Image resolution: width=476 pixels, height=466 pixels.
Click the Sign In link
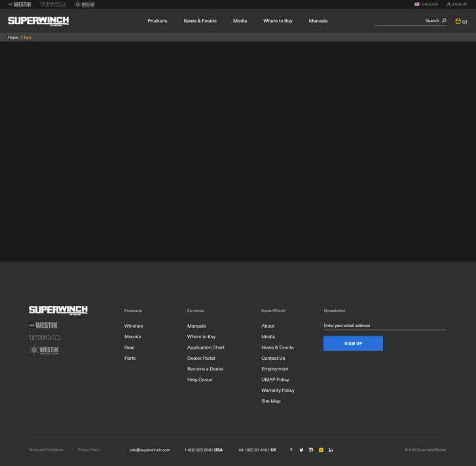[460, 4]
